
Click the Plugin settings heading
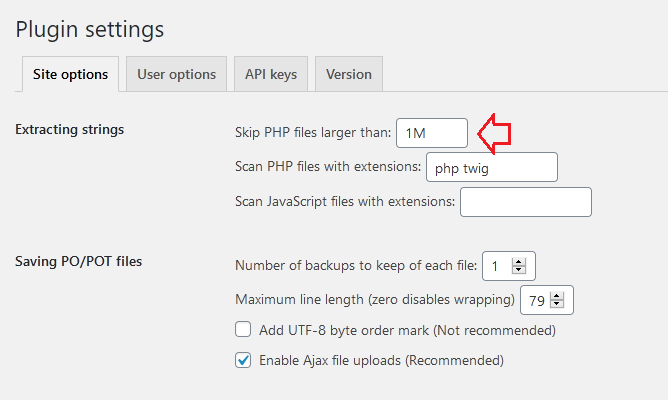89,30
